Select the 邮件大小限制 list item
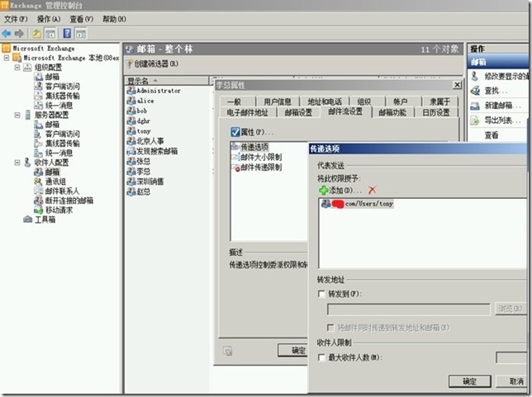This screenshot has width=532, height=397. click(x=261, y=157)
